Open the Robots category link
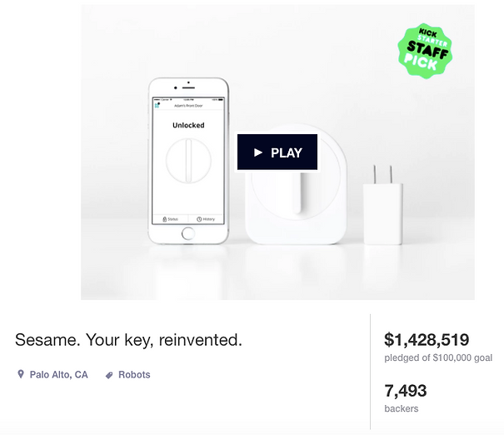 134,374
